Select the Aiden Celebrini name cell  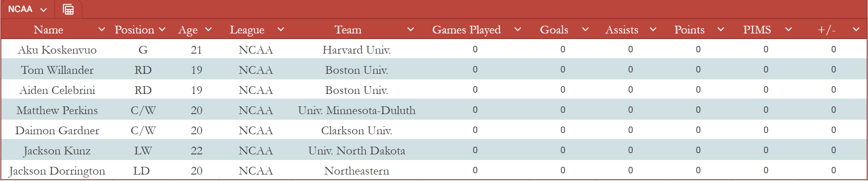click(x=57, y=90)
